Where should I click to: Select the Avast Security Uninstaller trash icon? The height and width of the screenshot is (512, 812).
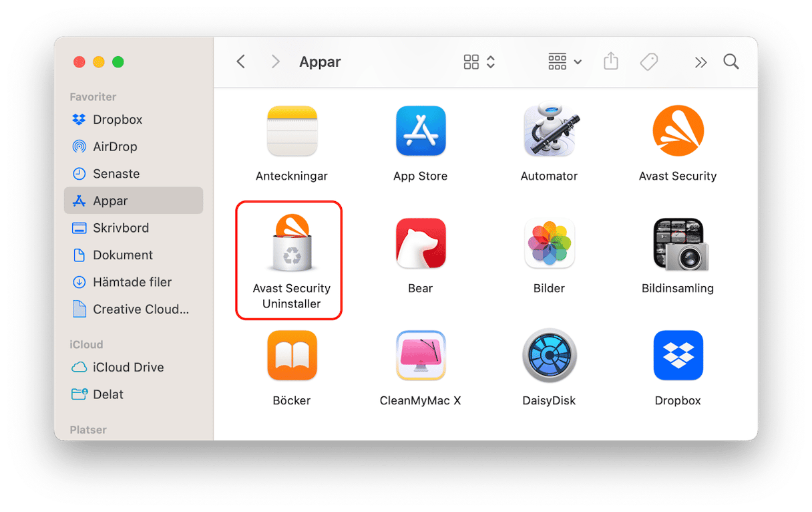pyautogui.click(x=292, y=243)
